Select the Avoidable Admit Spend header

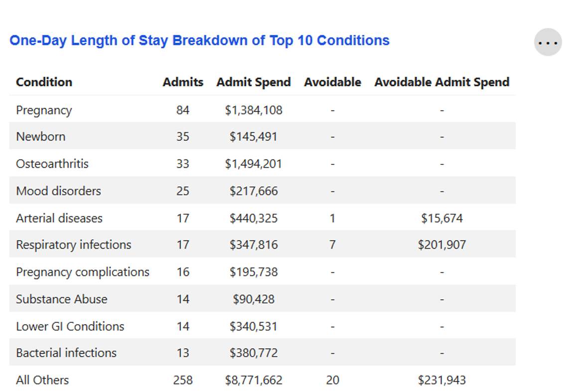(x=441, y=82)
